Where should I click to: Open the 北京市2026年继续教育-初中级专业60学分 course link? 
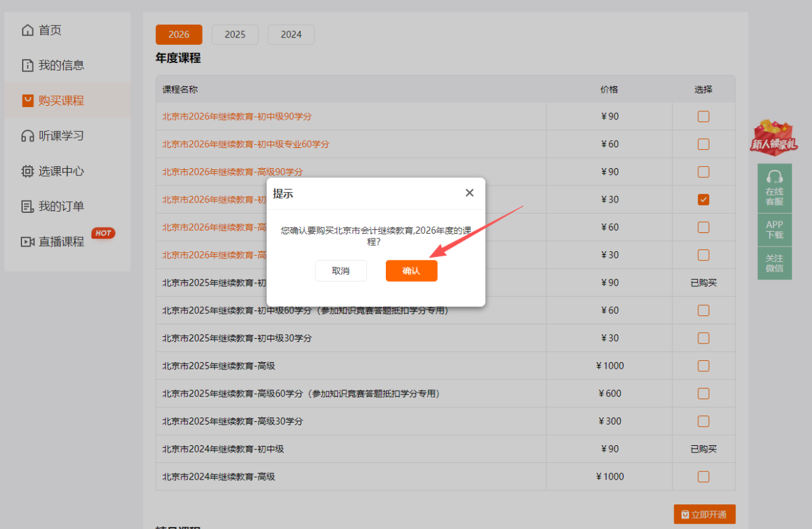pos(246,144)
